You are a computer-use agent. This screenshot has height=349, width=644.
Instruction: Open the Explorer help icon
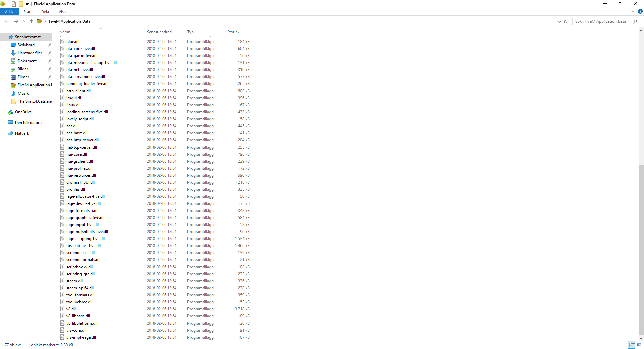tap(640, 12)
